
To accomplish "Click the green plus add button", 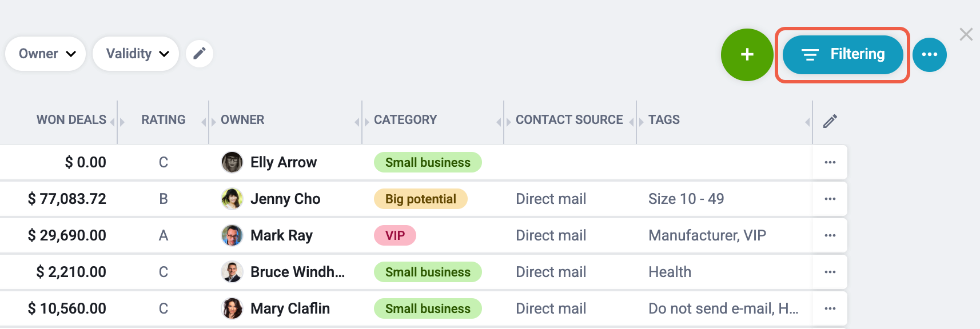I will click(x=747, y=55).
